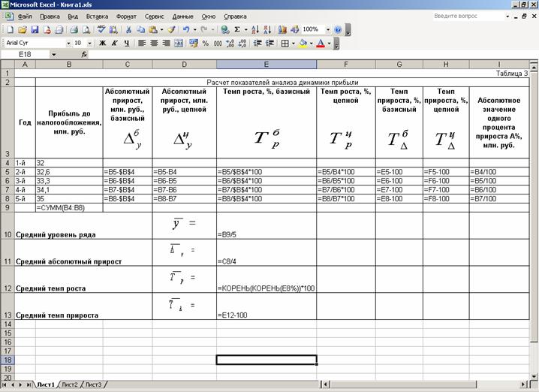
Task: Expand the undo history arrow
Action: coord(195,29)
